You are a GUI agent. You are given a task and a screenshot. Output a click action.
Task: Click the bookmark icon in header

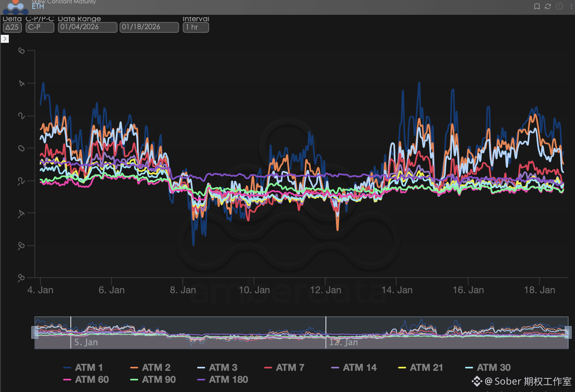tap(537, 6)
